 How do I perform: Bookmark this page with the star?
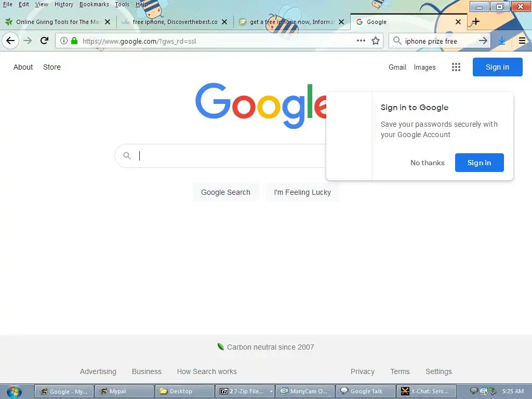pos(375,41)
